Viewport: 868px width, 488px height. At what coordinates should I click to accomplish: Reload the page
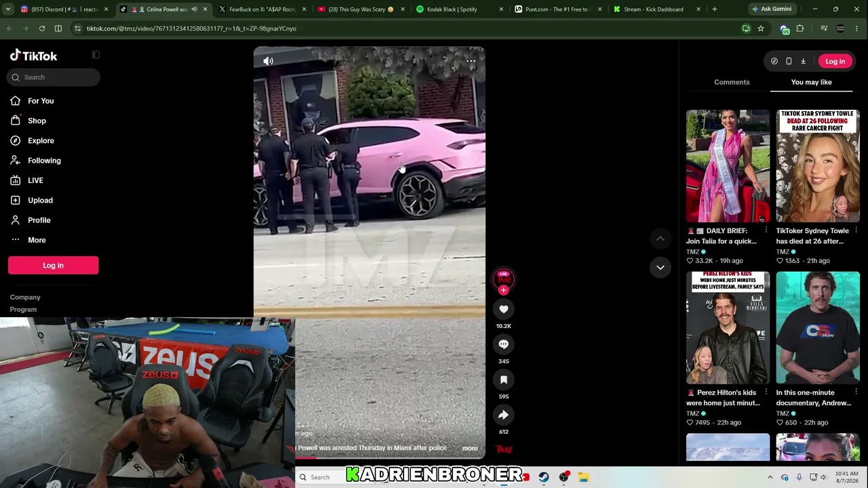tap(42, 28)
